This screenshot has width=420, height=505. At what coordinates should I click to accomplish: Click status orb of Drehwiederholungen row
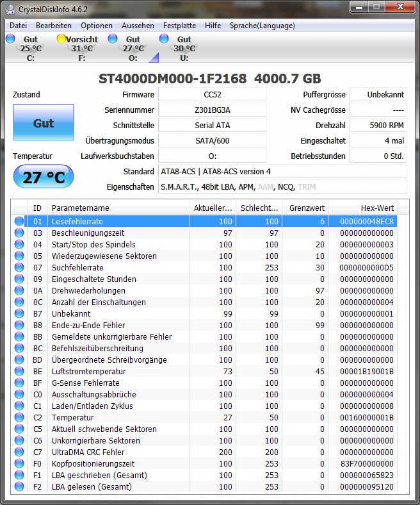coord(19,290)
